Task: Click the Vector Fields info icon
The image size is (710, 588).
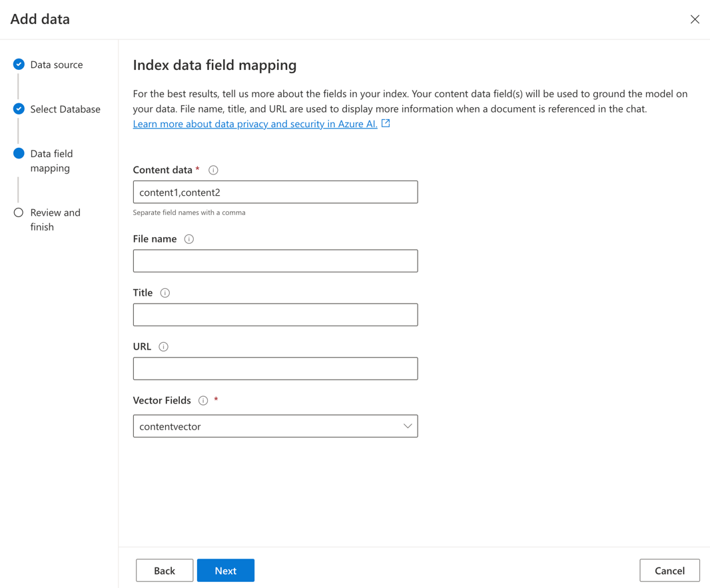Action: coord(203,401)
